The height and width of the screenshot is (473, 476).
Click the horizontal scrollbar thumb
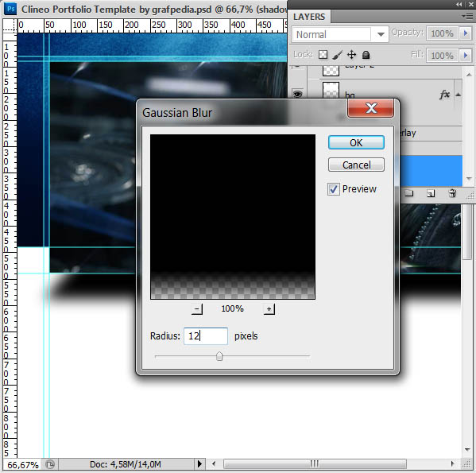(315, 463)
